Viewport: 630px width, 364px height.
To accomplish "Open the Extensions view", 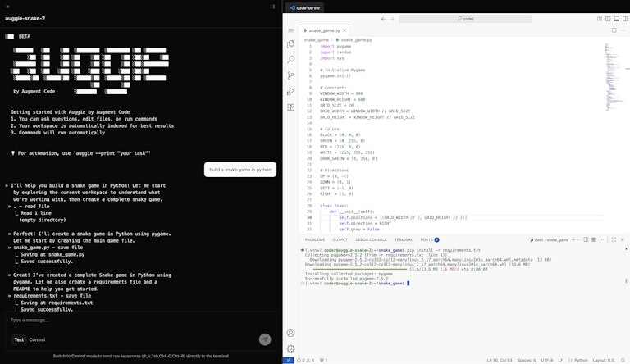I will click(291, 107).
